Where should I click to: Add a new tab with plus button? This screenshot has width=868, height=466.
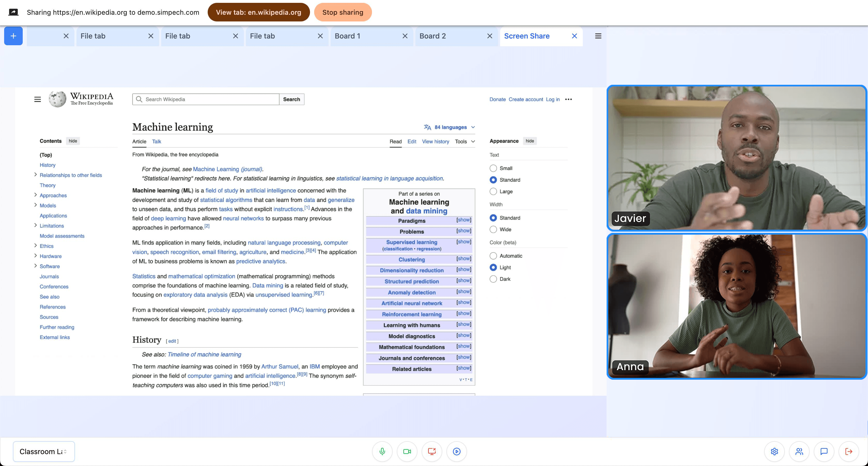click(x=13, y=36)
